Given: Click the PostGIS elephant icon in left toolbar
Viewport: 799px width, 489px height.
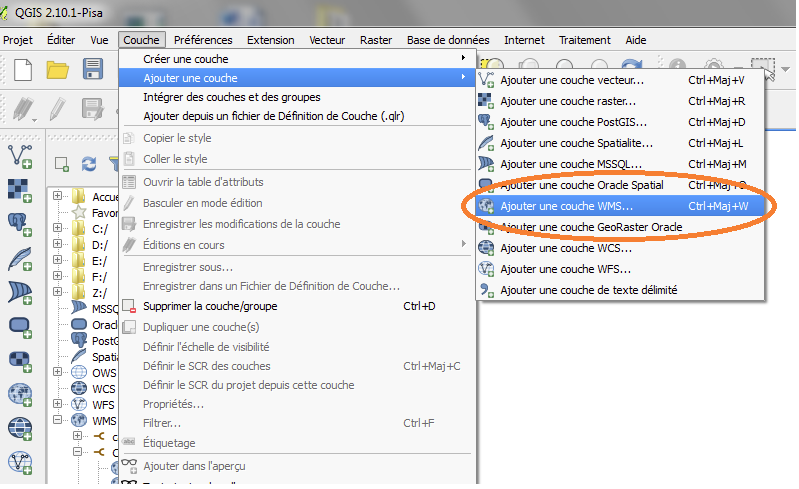Looking at the screenshot, I should pyautogui.click(x=20, y=223).
